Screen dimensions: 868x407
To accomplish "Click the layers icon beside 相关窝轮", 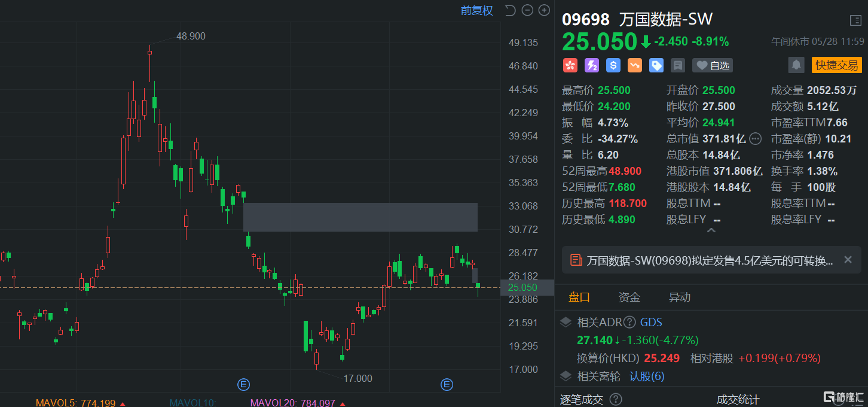I will tap(566, 376).
